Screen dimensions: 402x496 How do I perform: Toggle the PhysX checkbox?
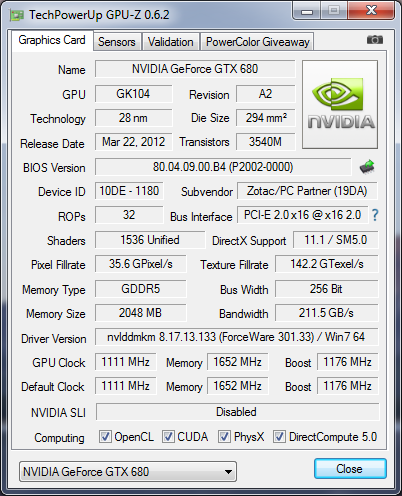click(224, 436)
